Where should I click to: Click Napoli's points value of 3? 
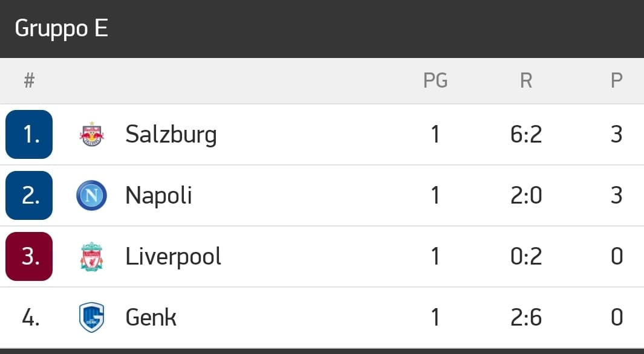pos(616,196)
